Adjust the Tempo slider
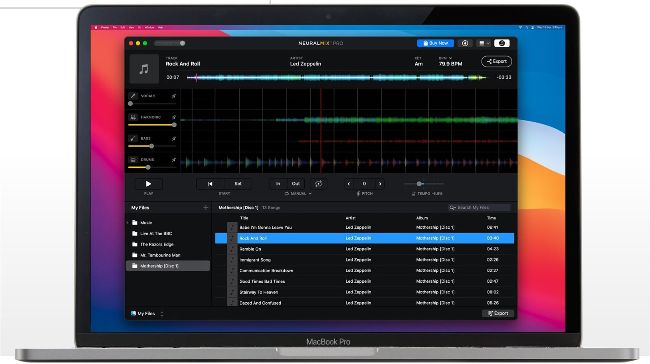The width and height of the screenshot is (650, 364). coord(423,184)
